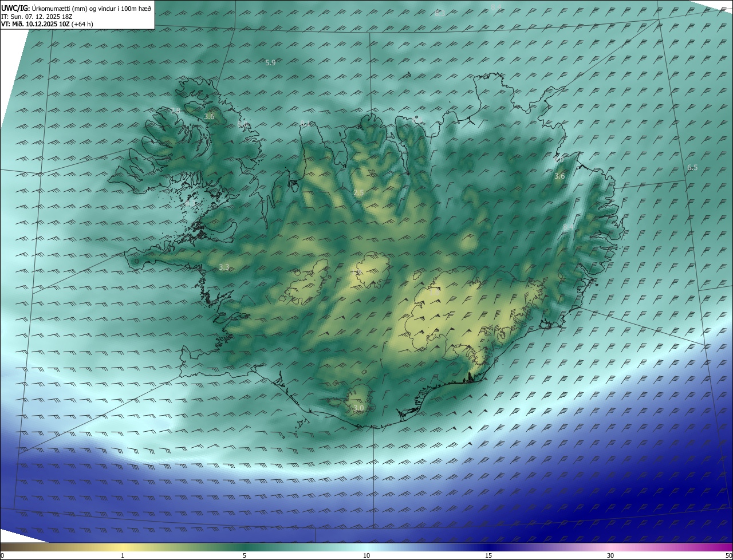Click the 5.9 value label north of Iceland
This screenshot has width=733, height=560.
click(271, 62)
